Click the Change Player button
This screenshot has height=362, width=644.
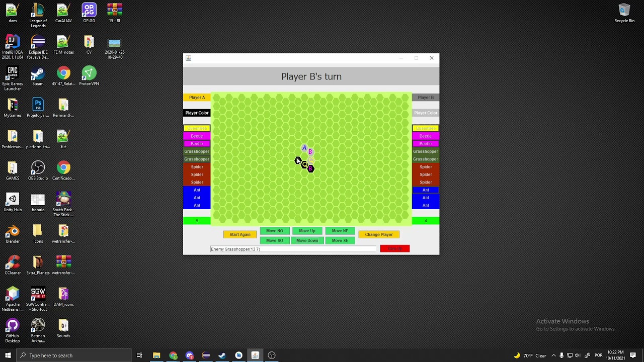[379, 234]
